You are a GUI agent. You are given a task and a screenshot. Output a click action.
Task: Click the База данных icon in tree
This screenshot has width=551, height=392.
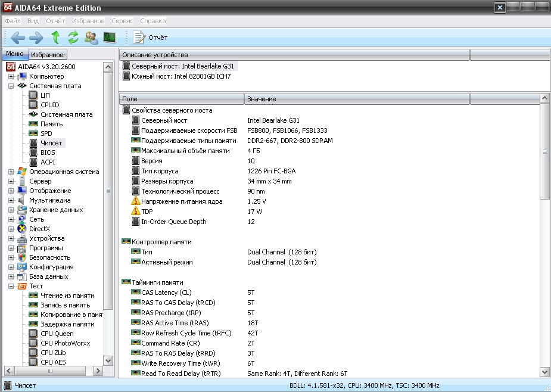tap(22, 276)
